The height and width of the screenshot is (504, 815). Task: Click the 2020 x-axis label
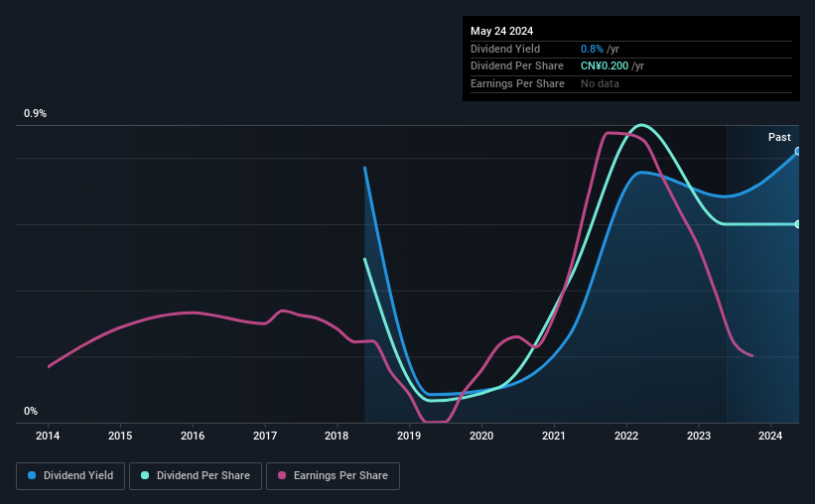pos(481,436)
